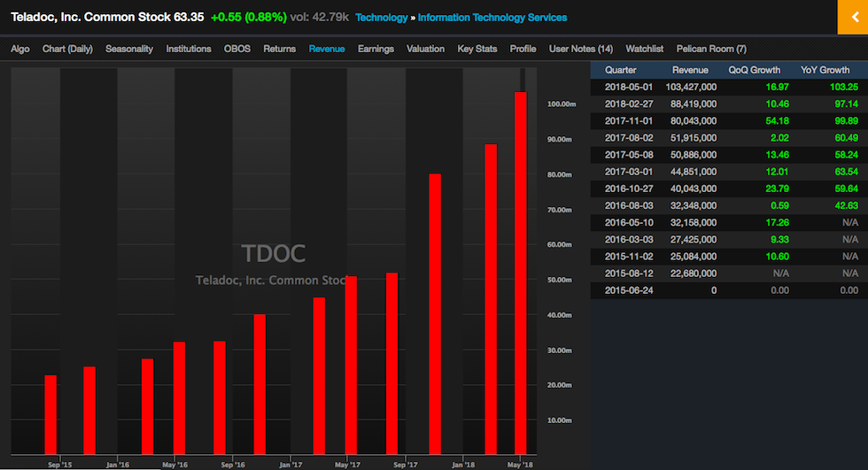Image resolution: width=868 pixels, height=470 pixels.
Task: Sort by the Revenue column header
Action: [690, 70]
